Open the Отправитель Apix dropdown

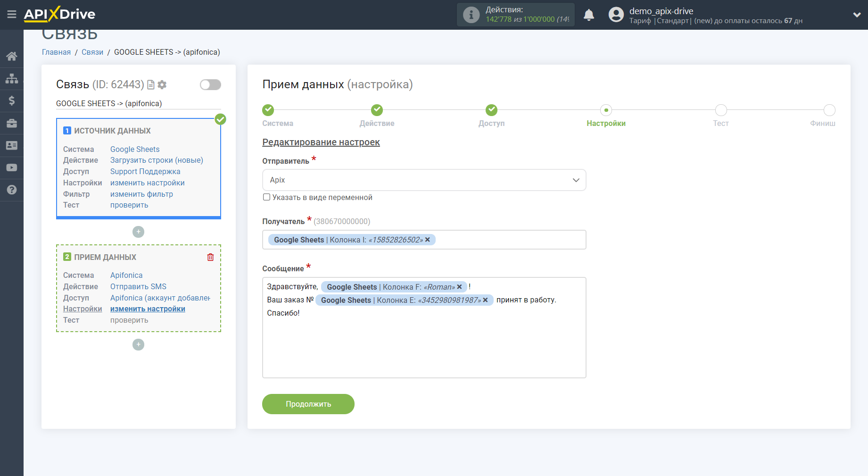coord(424,180)
